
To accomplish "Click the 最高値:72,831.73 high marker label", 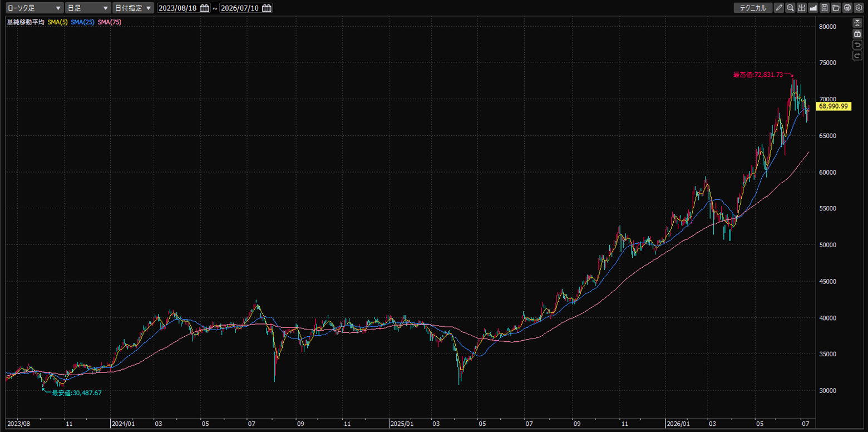I will tap(758, 75).
